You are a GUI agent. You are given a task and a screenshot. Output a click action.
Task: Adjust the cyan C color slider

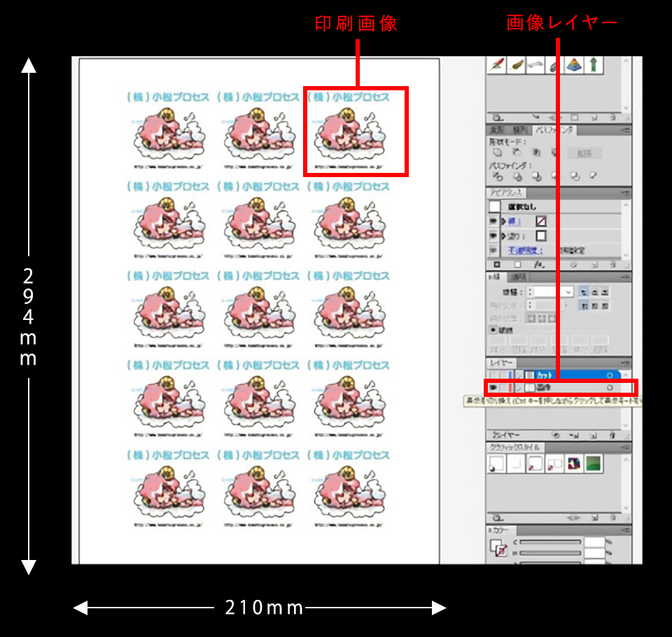point(550,542)
